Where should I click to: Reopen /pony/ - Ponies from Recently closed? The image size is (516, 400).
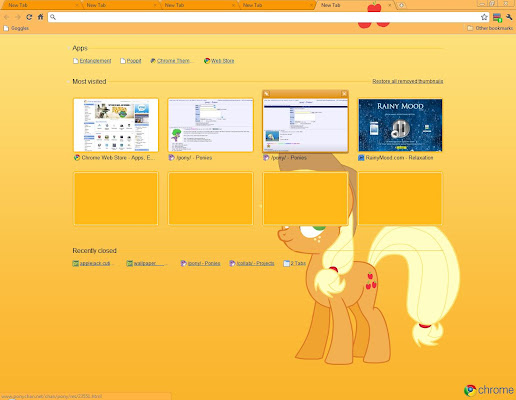click(x=200, y=263)
